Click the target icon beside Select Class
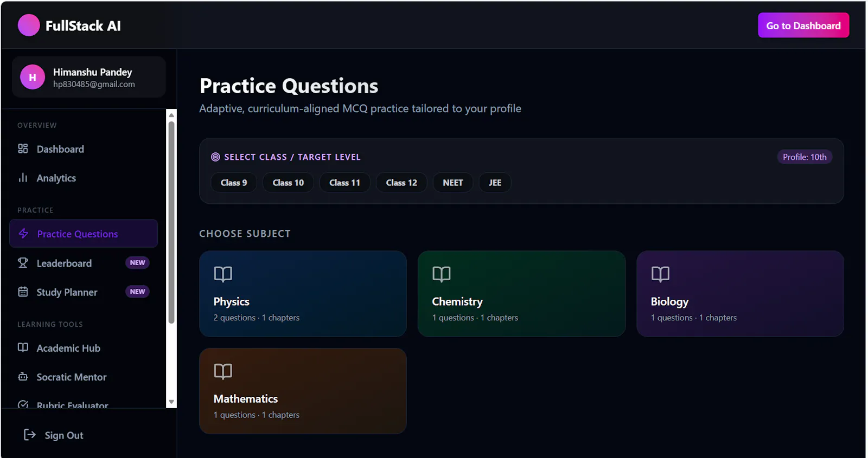The width and height of the screenshot is (868, 458). coord(215,157)
